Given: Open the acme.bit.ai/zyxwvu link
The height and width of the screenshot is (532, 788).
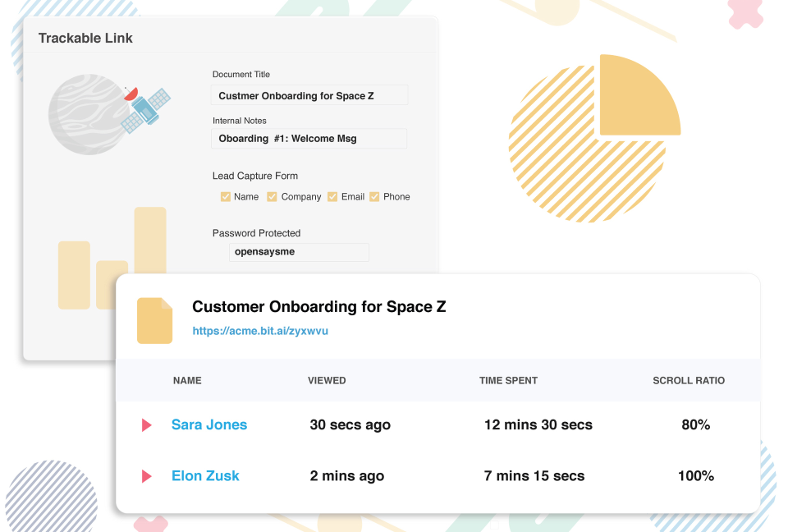Looking at the screenshot, I should (x=260, y=331).
